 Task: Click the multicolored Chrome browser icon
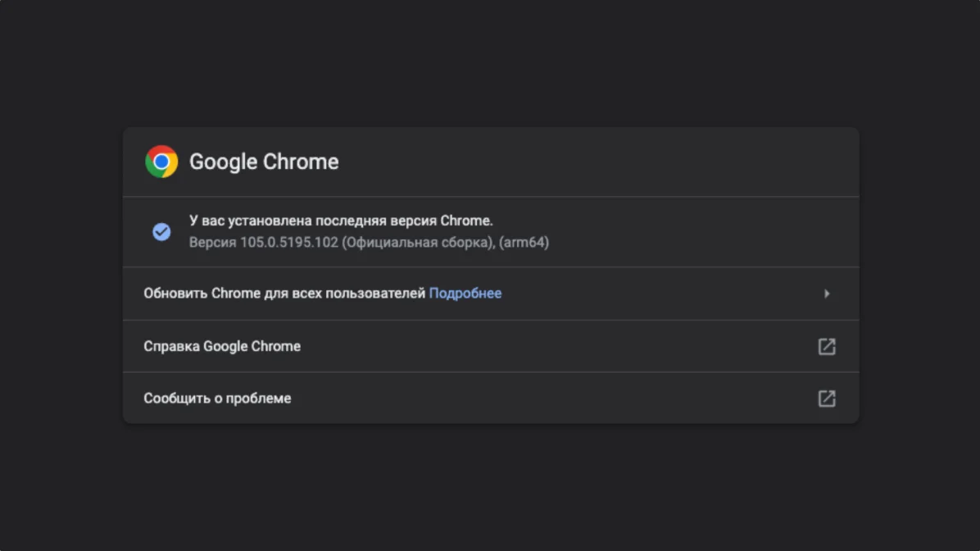161,162
